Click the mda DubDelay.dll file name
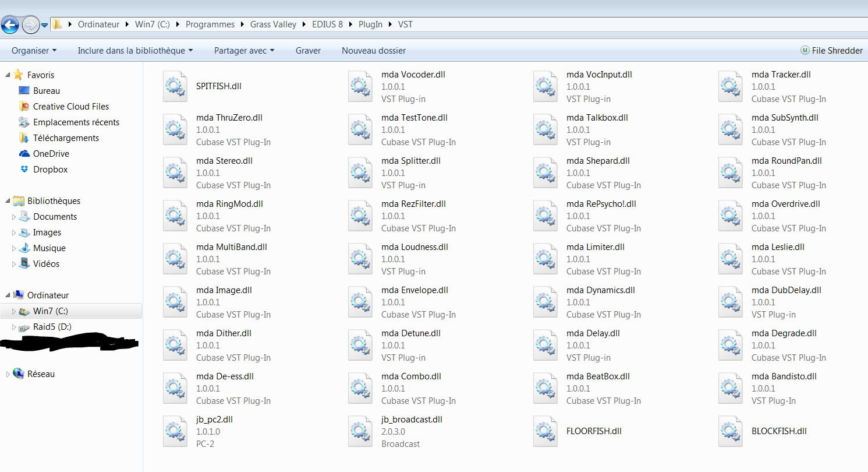868x472 pixels. tap(786, 290)
